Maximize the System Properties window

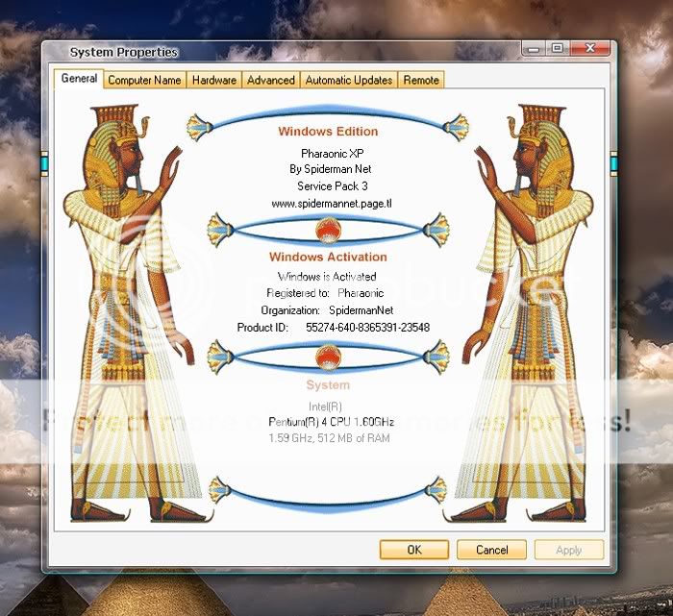click(557, 48)
